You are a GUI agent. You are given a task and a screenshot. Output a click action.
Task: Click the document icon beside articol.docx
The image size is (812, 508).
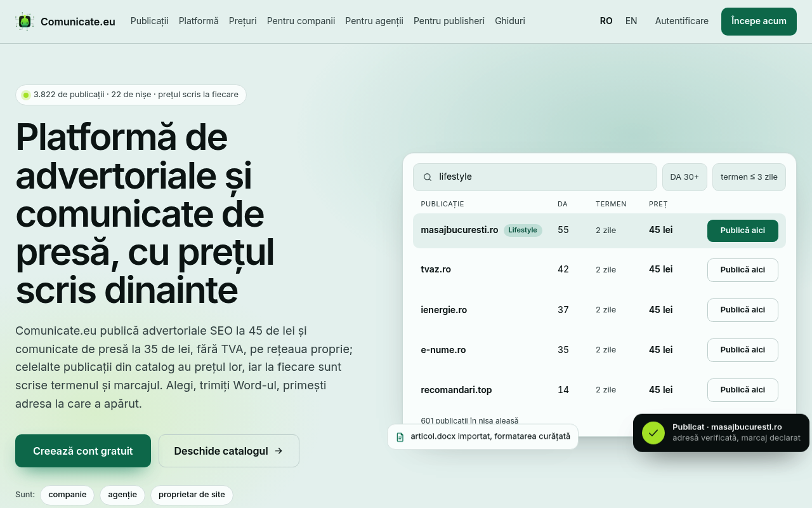coord(400,437)
